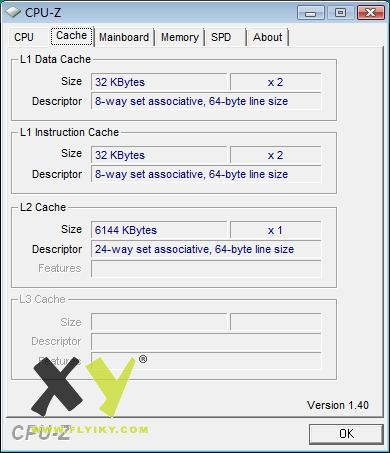Minimize the CPU-Z window
Viewport: 390px width, 453px height.
point(311,13)
